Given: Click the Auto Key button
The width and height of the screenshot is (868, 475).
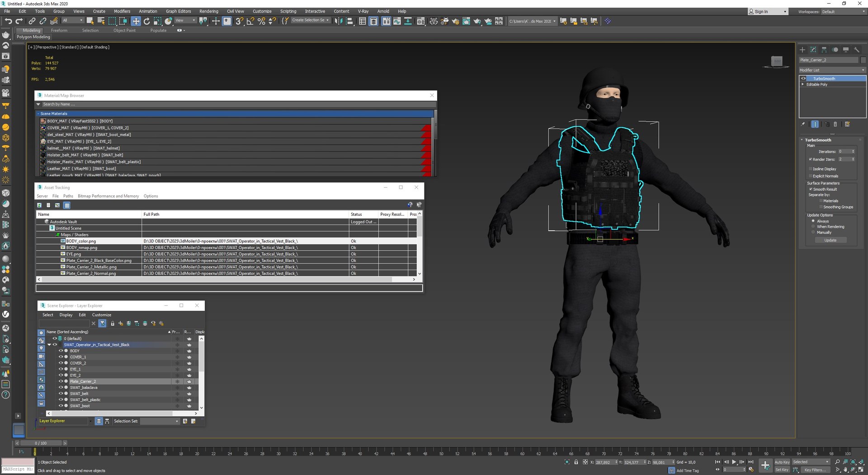Looking at the screenshot, I should (x=782, y=462).
